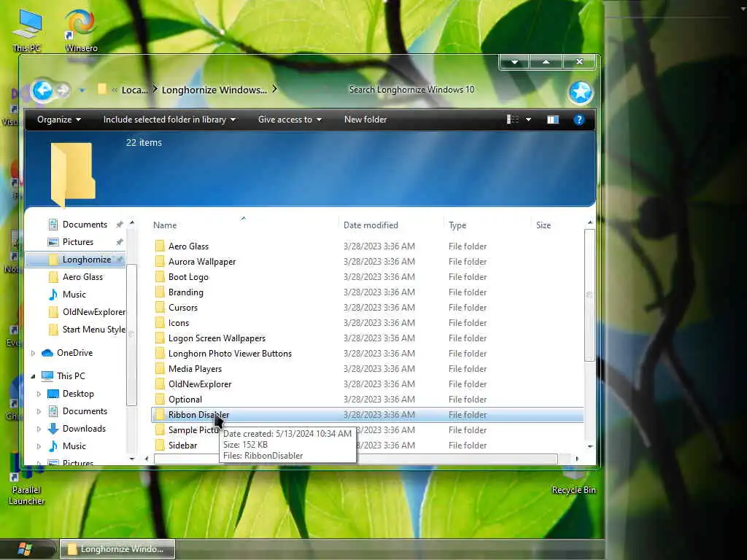Open This PC desktop icon

(x=27, y=31)
